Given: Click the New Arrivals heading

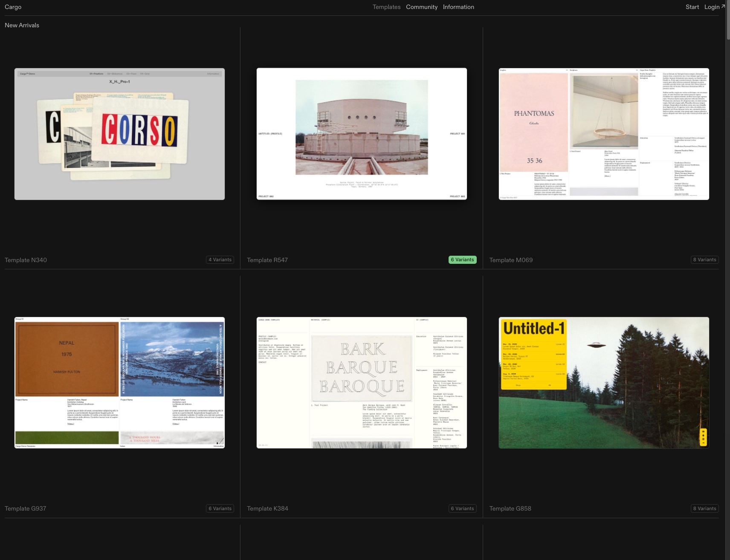Looking at the screenshot, I should pos(22,25).
